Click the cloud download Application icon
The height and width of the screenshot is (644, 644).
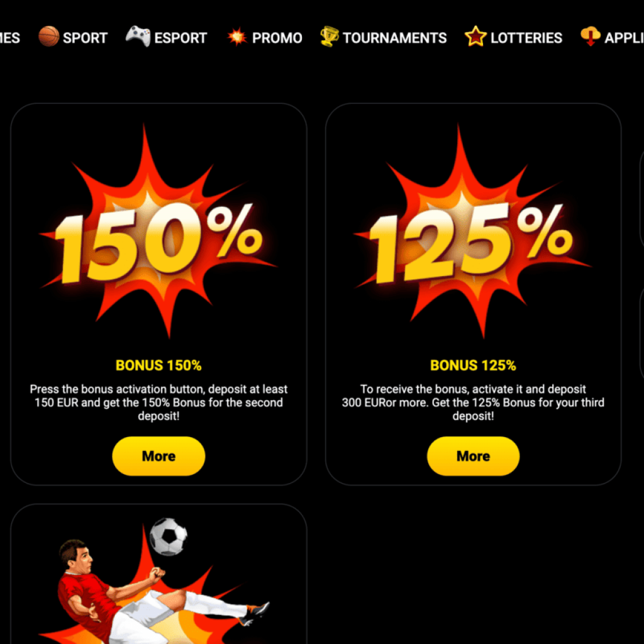pyautogui.click(x=590, y=36)
